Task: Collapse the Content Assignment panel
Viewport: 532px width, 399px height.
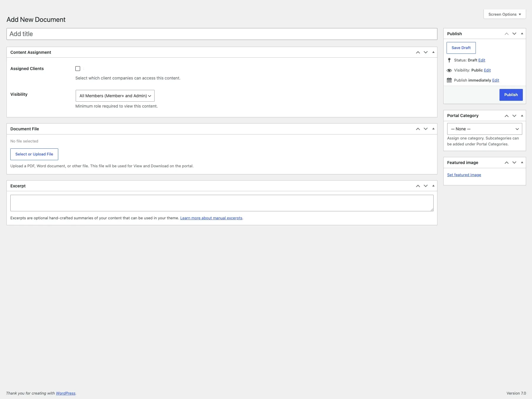Action: [433, 52]
